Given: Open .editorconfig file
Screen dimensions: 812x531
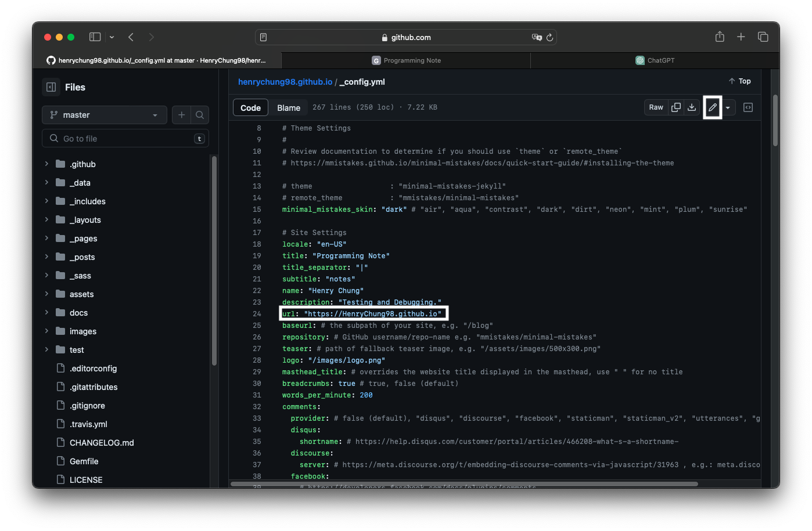Looking at the screenshot, I should point(93,369).
